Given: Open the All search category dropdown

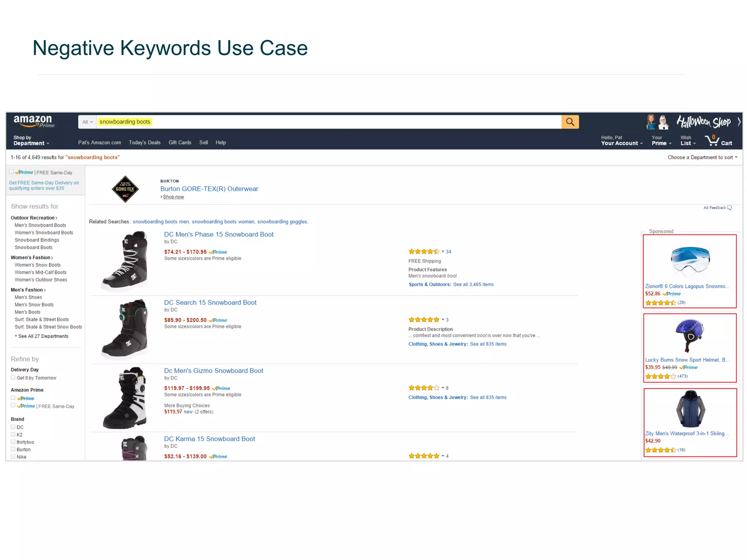Looking at the screenshot, I should point(88,122).
